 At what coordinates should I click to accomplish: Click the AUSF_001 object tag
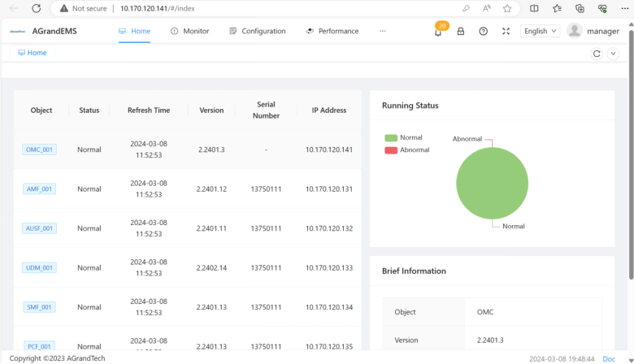click(x=39, y=228)
